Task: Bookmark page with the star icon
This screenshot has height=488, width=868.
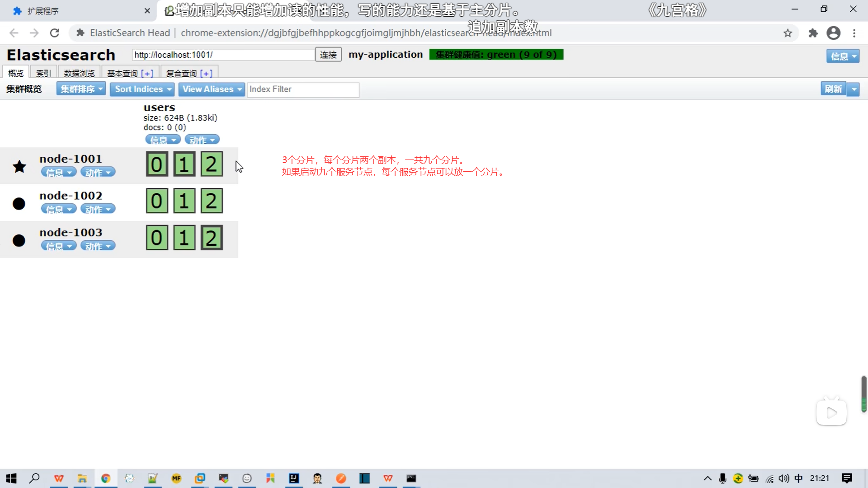Action: click(788, 33)
